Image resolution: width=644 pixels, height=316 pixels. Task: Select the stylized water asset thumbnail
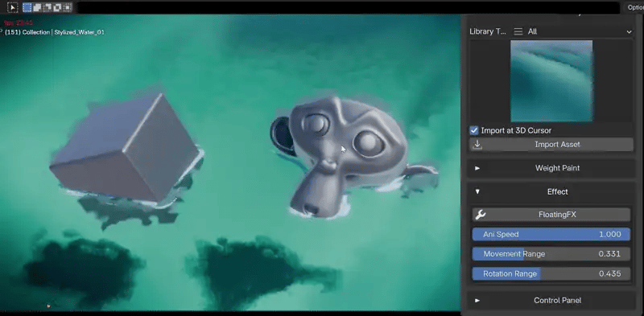point(551,81)
